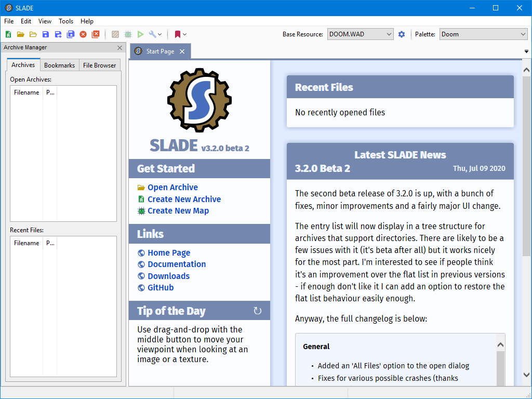532x399 pixels.
Task: Open the Help menu
Action: 87,21
